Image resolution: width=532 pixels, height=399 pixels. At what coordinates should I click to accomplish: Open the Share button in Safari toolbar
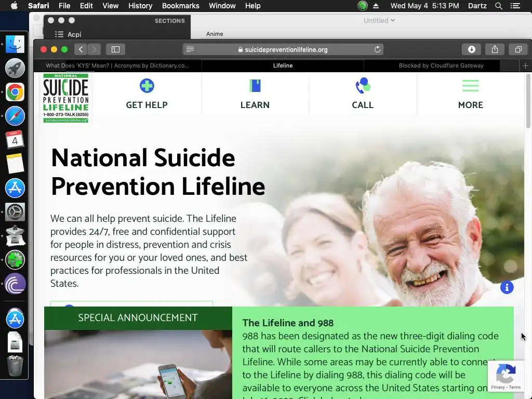point(495,49)
